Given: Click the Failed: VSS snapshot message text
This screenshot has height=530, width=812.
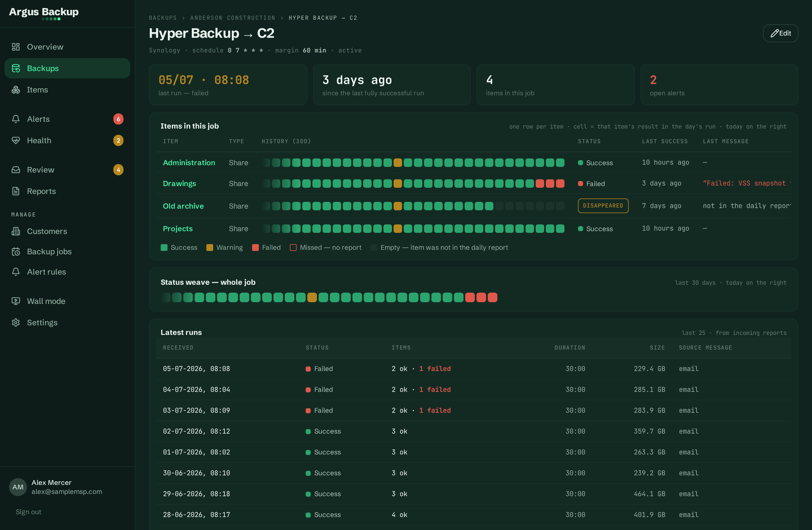Looking at the screenshot, I should (747, 183).
